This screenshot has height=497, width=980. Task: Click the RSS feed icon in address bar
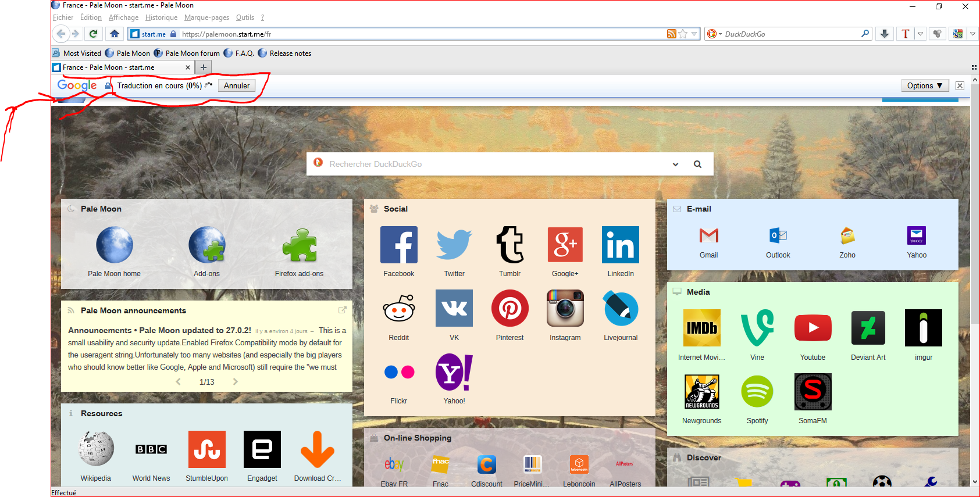[672, 34]
